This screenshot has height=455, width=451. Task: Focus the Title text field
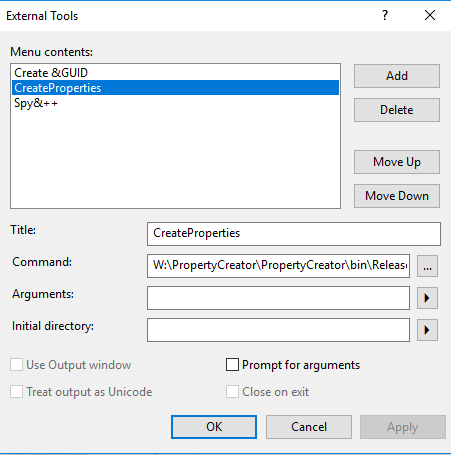[x=294, y=234]
